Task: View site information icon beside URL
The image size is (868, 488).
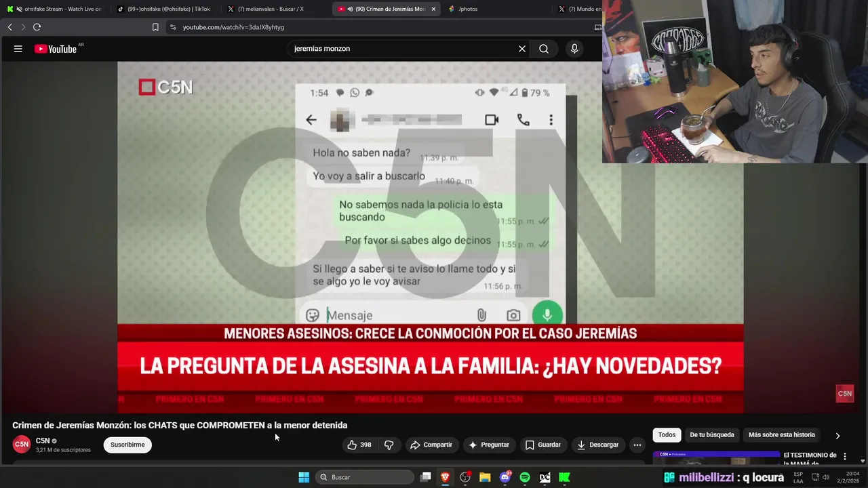Action: click(x=173, y=27)
